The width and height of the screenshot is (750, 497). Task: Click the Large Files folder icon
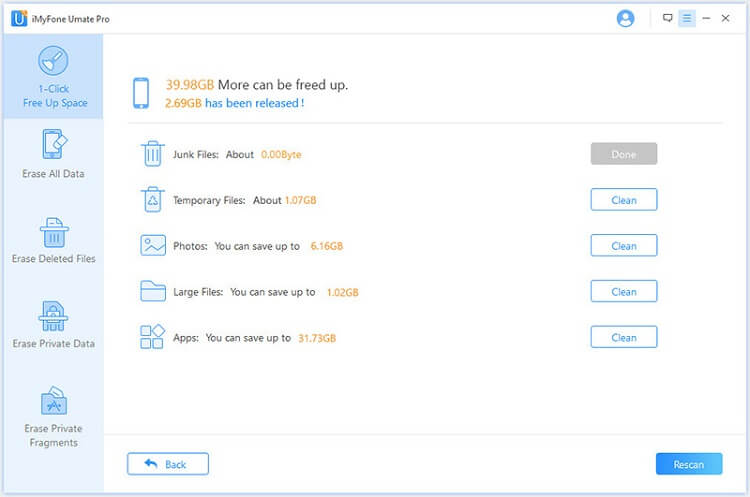[x=153, y=291]
